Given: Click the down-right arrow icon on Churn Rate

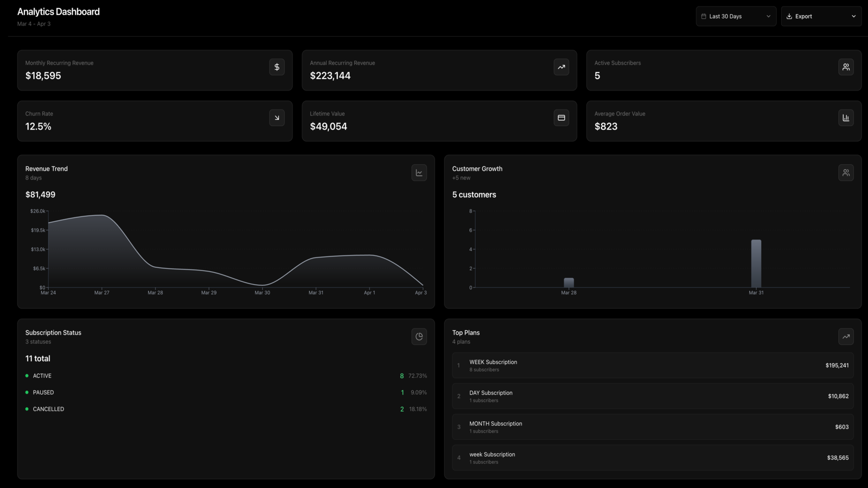Looking at the screenshot, I should 277,118.
